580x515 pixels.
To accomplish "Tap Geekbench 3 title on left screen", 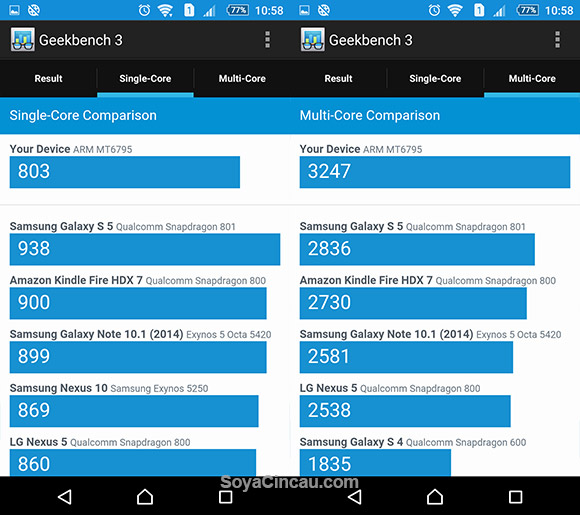I will coord(81,40).
